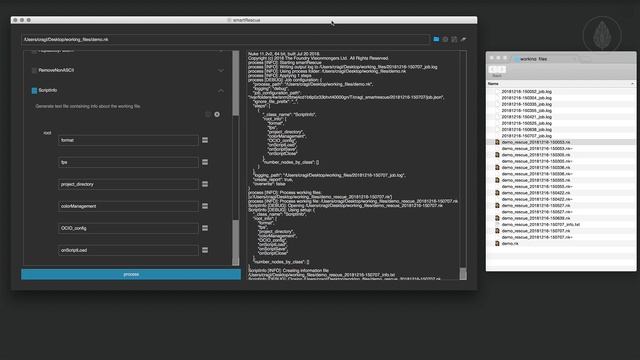Screen dimensions: 640x360
Task: Click the ScriptInfo step label
Action: [48, 90]
